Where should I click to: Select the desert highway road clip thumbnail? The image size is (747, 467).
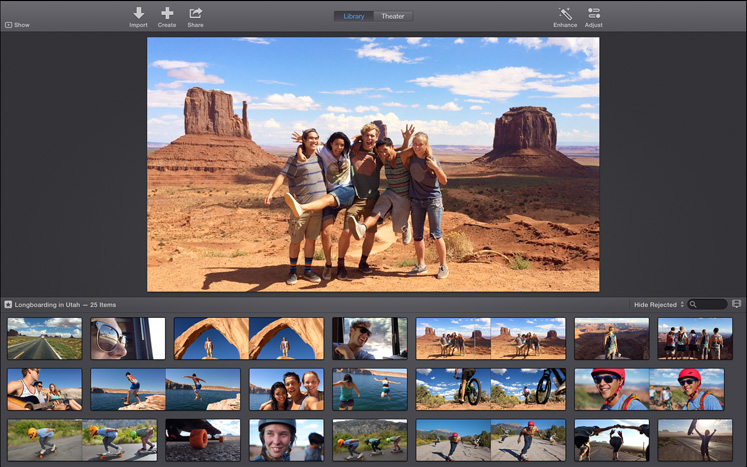tap(44, 339)
